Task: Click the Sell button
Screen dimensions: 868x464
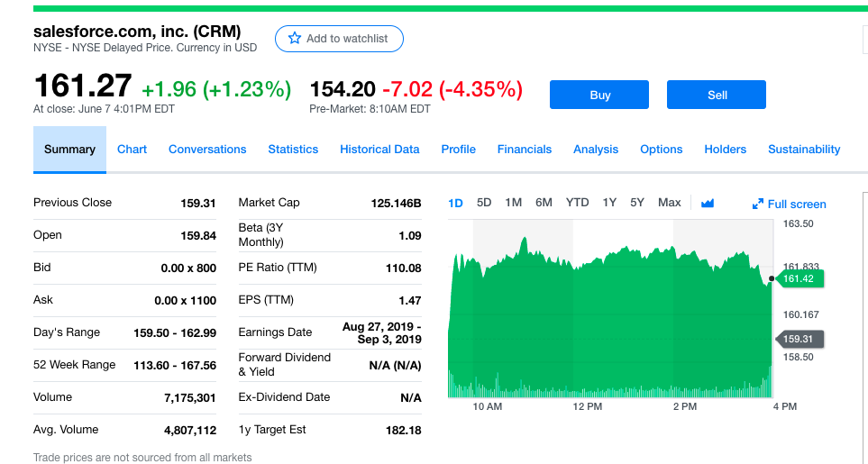Action: tap(717, 95)
